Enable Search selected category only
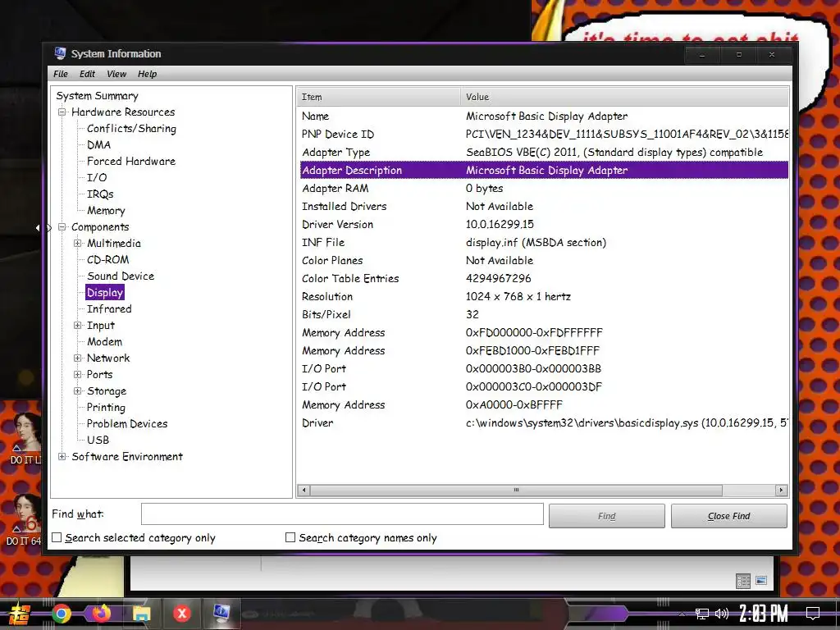The height and width of the screenshot is (630, 840). 57,537
